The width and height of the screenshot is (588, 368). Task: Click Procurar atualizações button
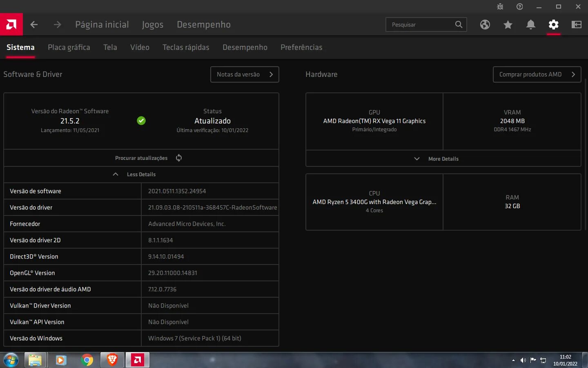[x=141, y=158]
